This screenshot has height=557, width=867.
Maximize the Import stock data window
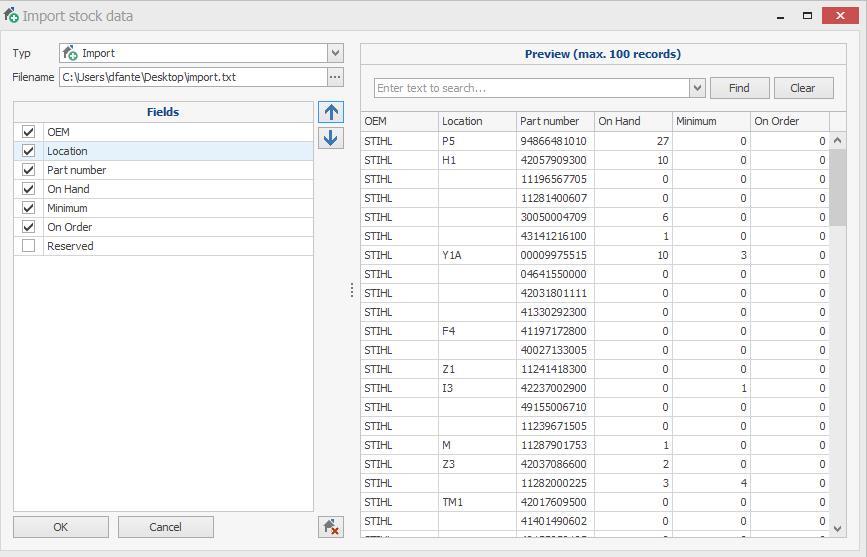click(807, 16)
